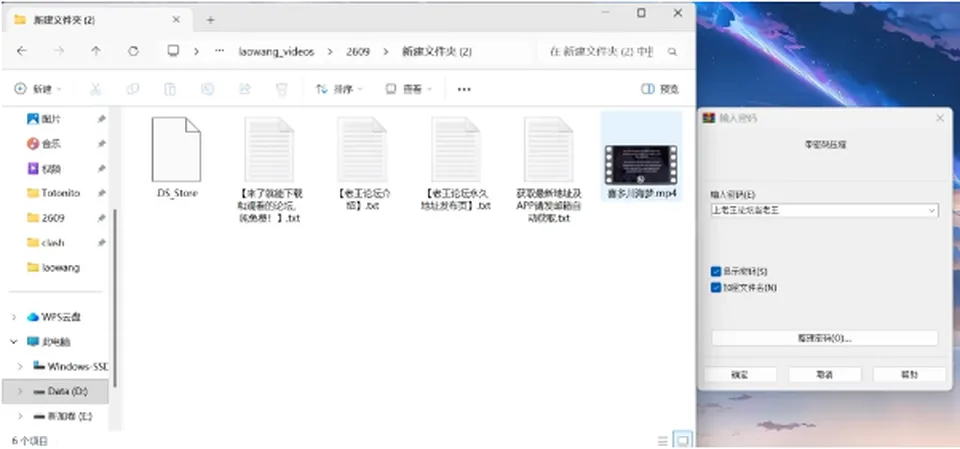Click the Delete trash icon
Viewport: 960px width, 449px height.
282,89
